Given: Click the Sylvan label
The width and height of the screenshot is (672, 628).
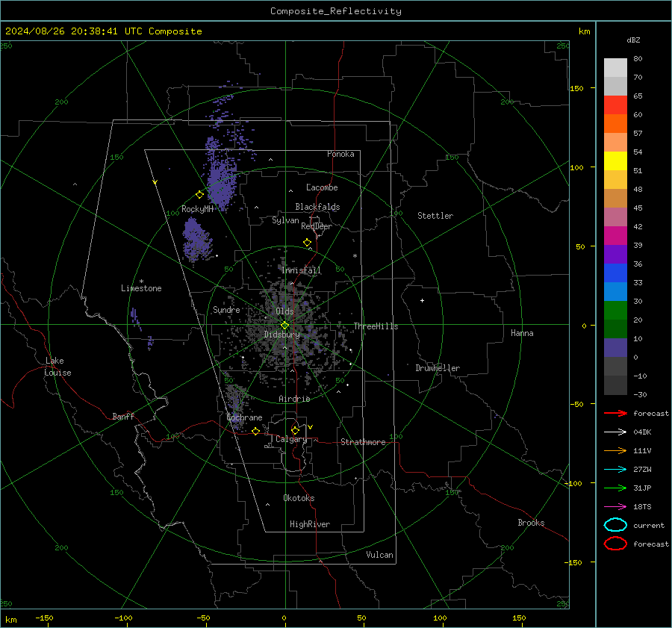Looking at the screenshot, I should point(285,220).
